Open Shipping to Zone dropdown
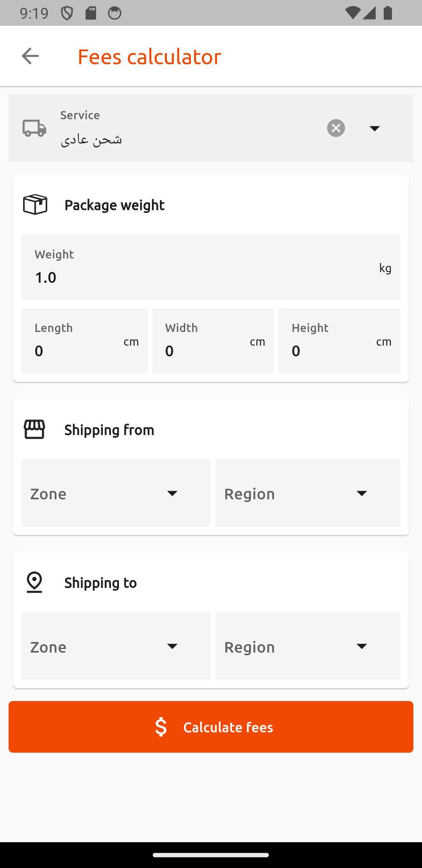422x868 pixels. (x=116, y=646)
